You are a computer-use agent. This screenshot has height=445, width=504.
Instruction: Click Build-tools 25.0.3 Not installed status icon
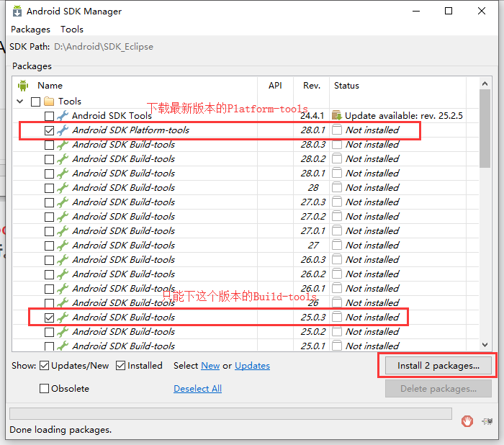click(x=337, y=317)
